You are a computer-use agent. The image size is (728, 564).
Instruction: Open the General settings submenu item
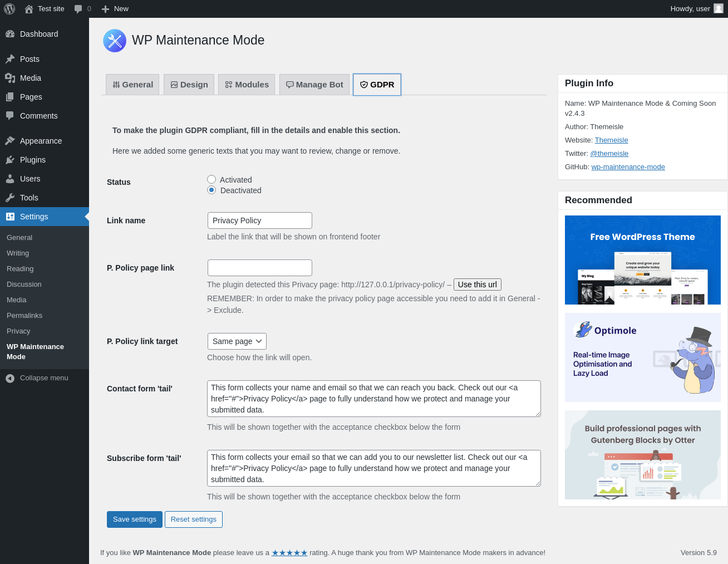click(19, 238)
